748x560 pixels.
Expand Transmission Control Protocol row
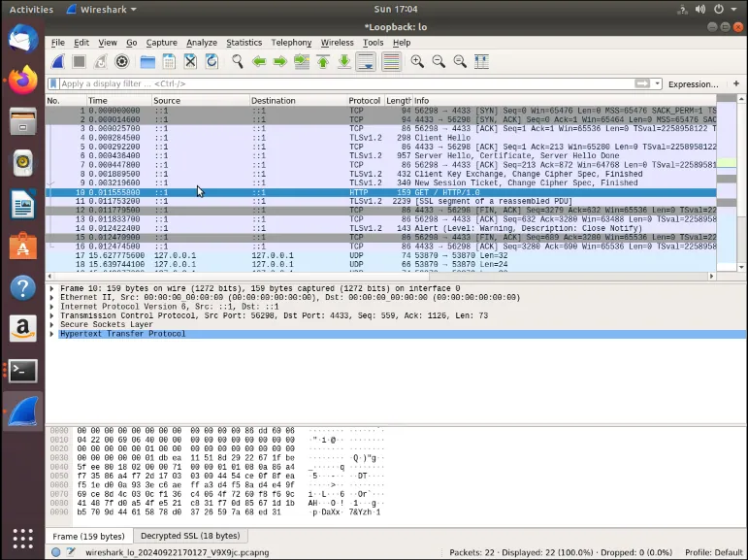[x=51, y=315]
